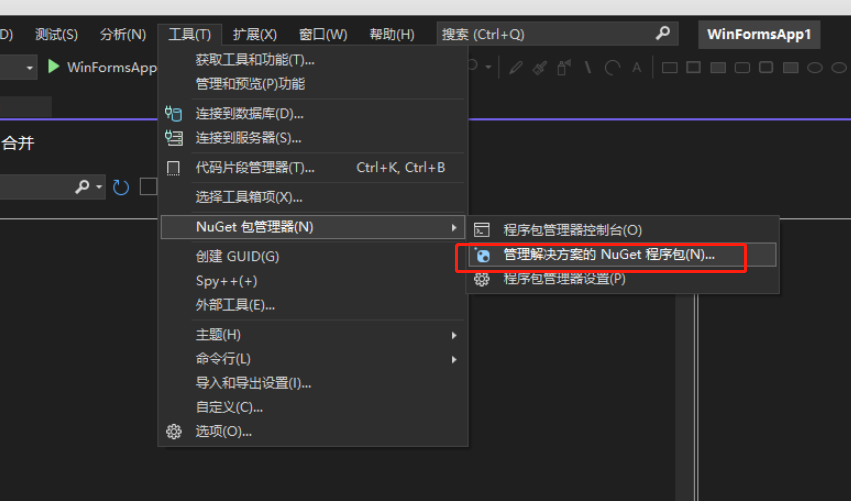The image size is (851, 501).
Task: Launch Spy++(+) from the tools menu
Action: click(x=313, y=281)
